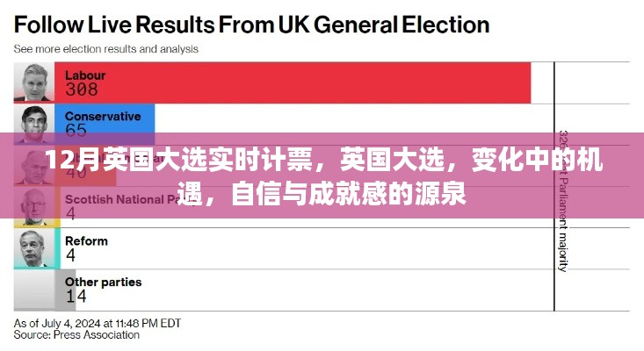
Task: Click the 'Other parties' label
Action: click(x=103, y=283)
